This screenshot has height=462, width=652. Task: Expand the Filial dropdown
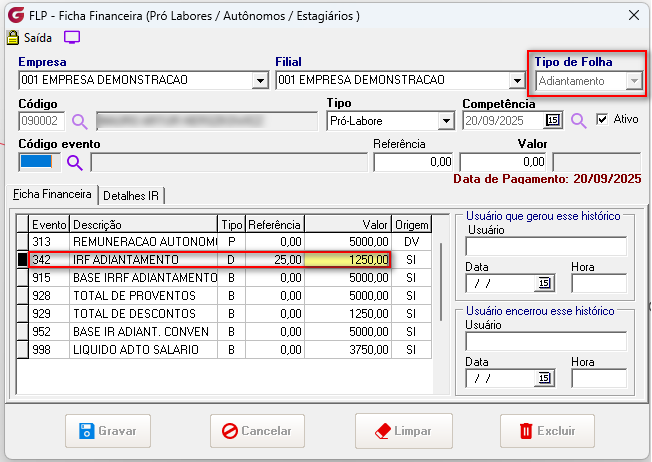click(517, 80)
